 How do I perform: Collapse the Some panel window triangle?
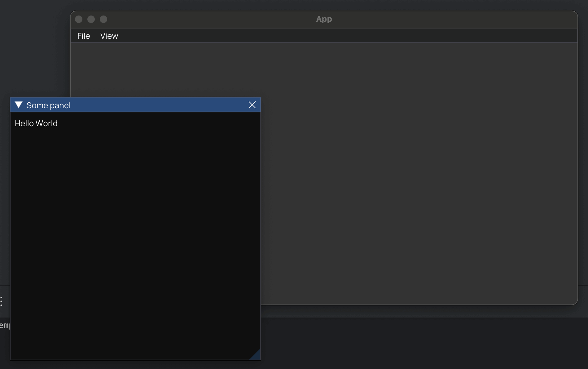(19, 105)
